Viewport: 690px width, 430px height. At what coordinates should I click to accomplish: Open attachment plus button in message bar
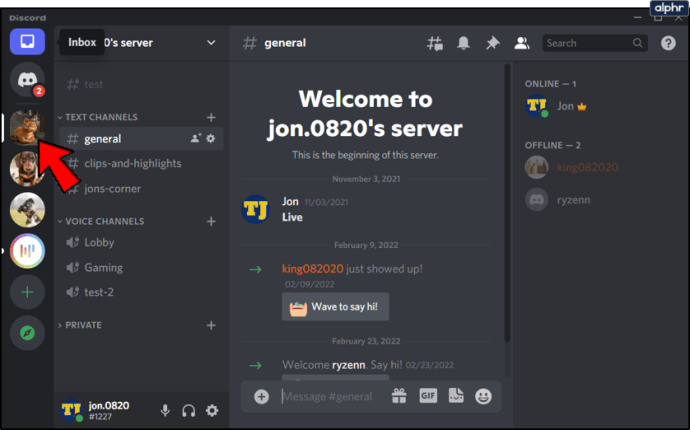(261, 397)
